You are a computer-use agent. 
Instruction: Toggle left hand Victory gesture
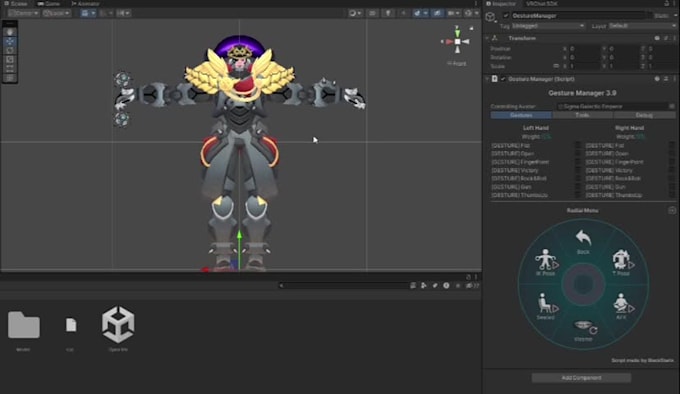578,170
